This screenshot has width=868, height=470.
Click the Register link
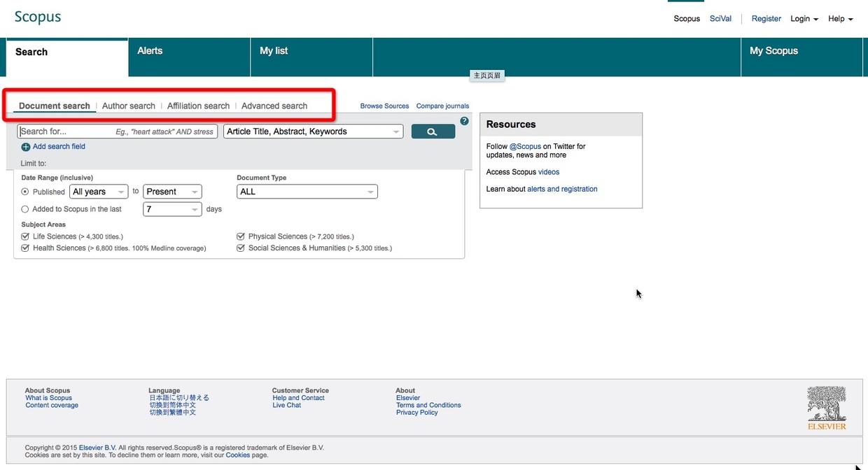[x=766, y=19]
